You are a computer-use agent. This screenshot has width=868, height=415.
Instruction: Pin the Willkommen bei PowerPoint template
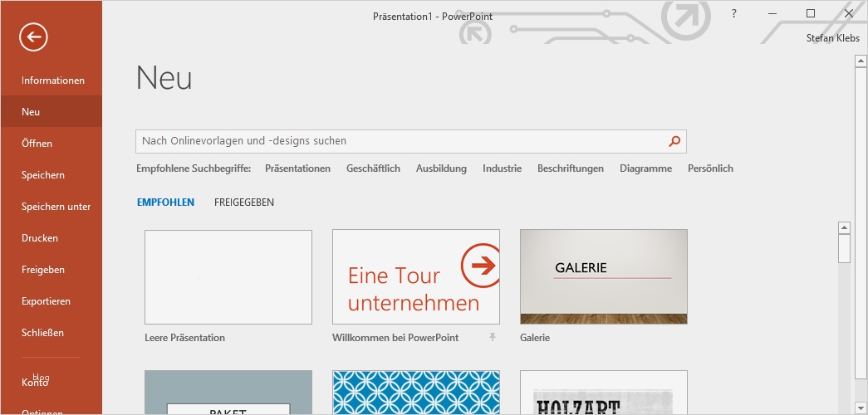tap(492, 337)
